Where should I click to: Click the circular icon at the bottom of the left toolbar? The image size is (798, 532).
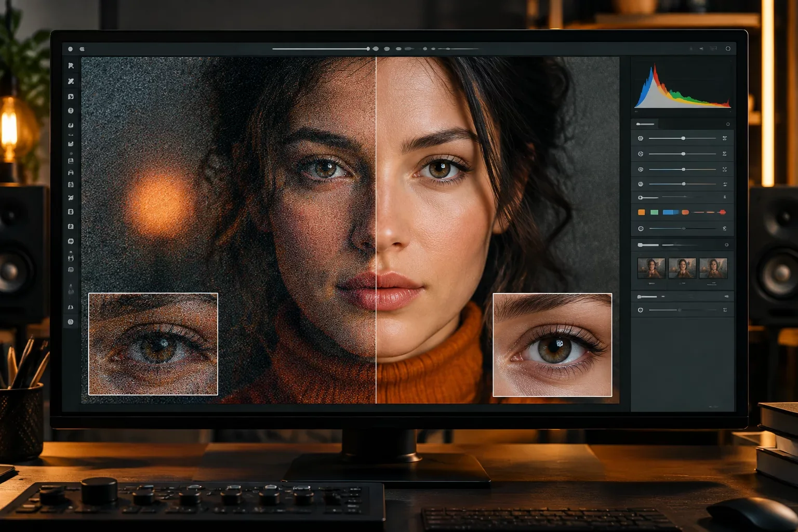tap(71, 322)
